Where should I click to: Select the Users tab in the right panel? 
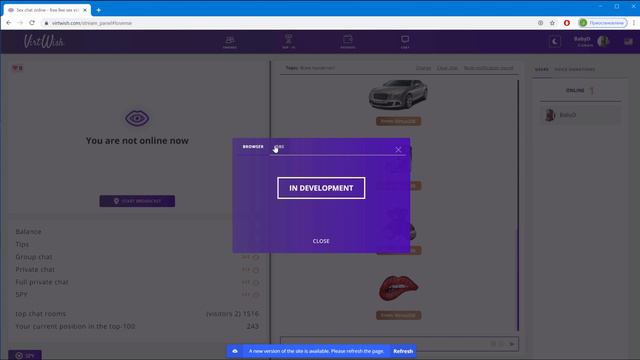[542, 69]
